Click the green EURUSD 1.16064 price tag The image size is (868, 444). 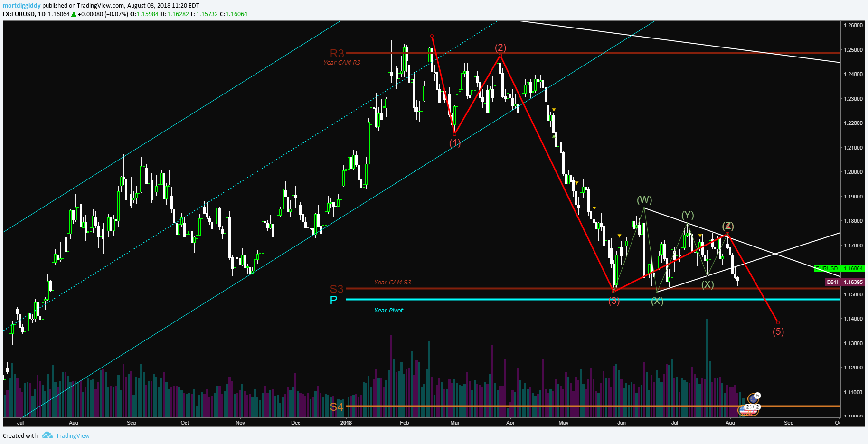[x=839, y=268]
